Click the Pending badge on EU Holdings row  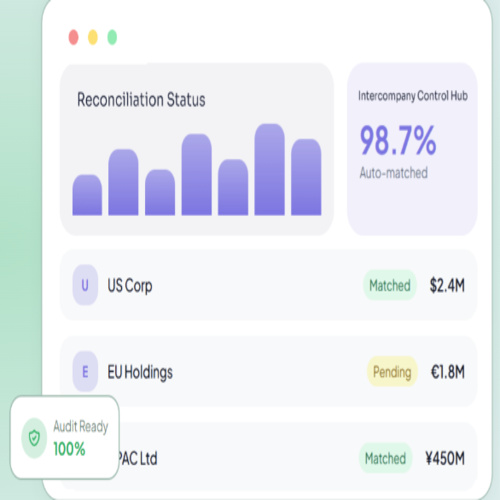point(392,372)
